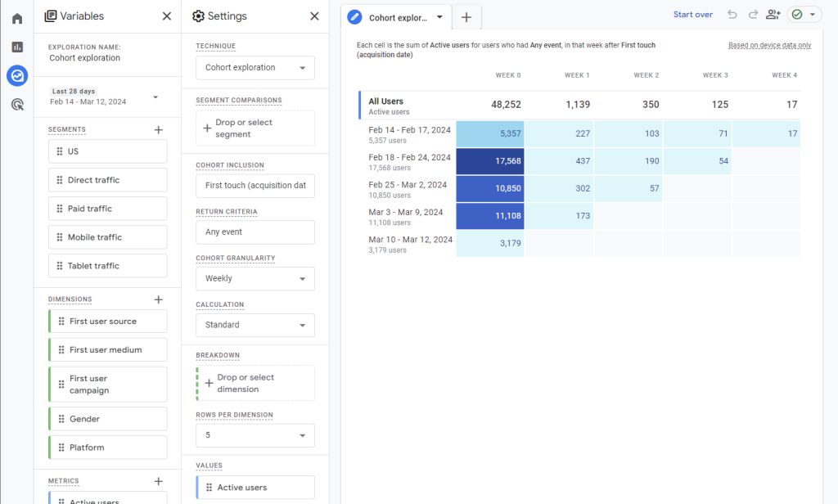Click the redo arrow icon
This screenshot has width=838, height=504.
[753, 15]
